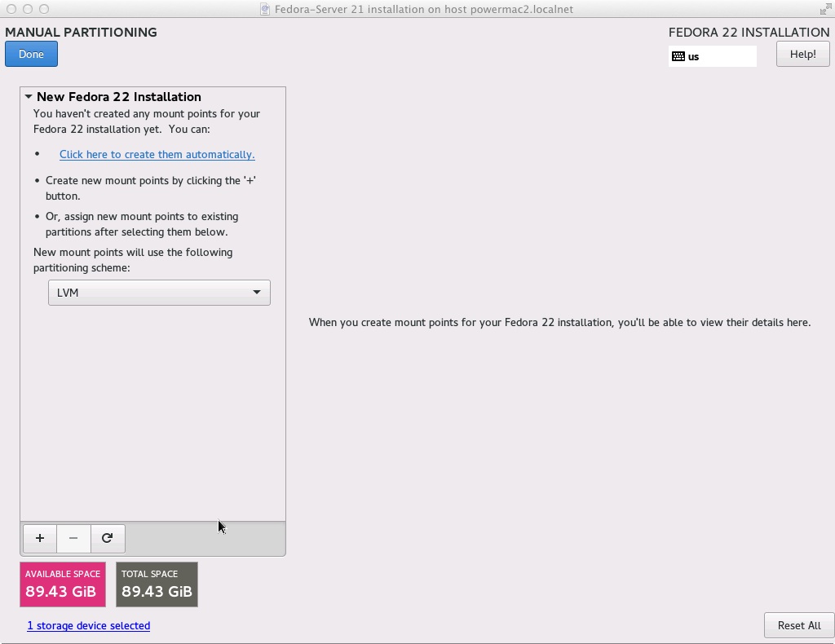Screen dimensions: 835x644
Task: Open the Help! button
Action: click(x=802, y=55)
